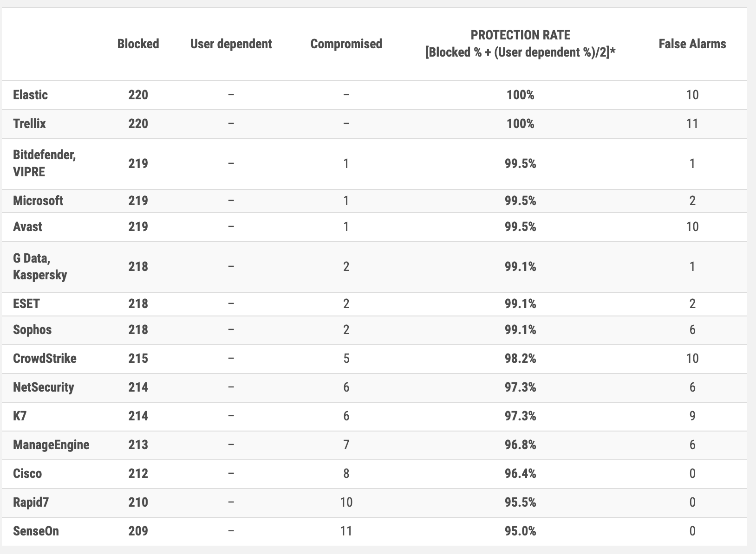Click the User dependent column header
Viewport: 756px width, 554px height.
pos(231,44)
